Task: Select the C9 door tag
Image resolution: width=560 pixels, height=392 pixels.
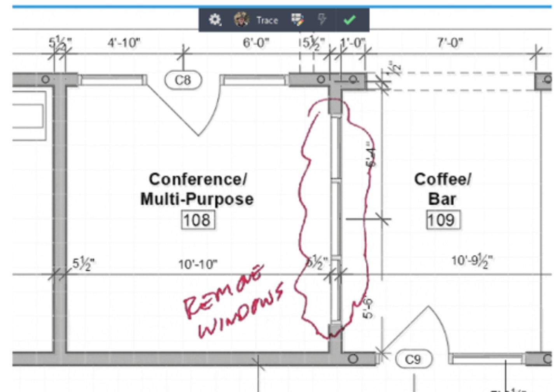Action: (413, 359)
